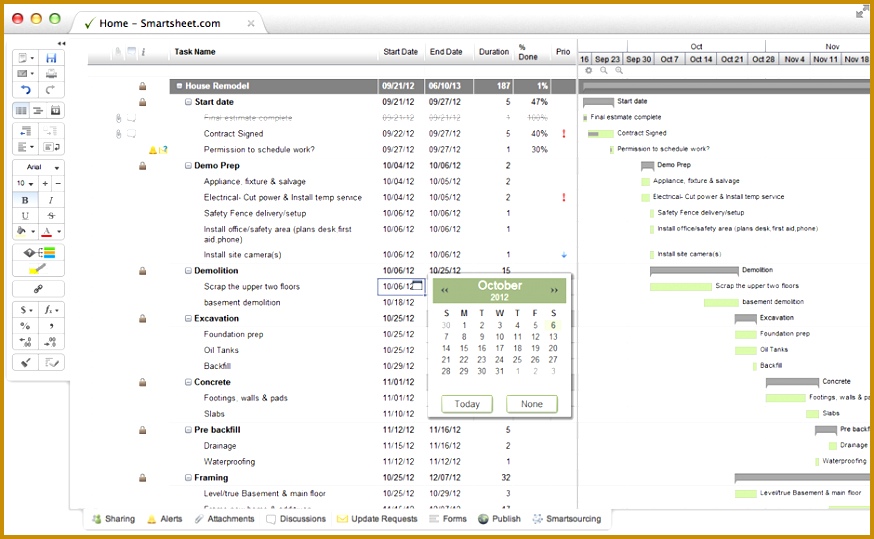Click the Save disk icon
The width and height of the screenshot is (874, 539).
click(51, 57)
